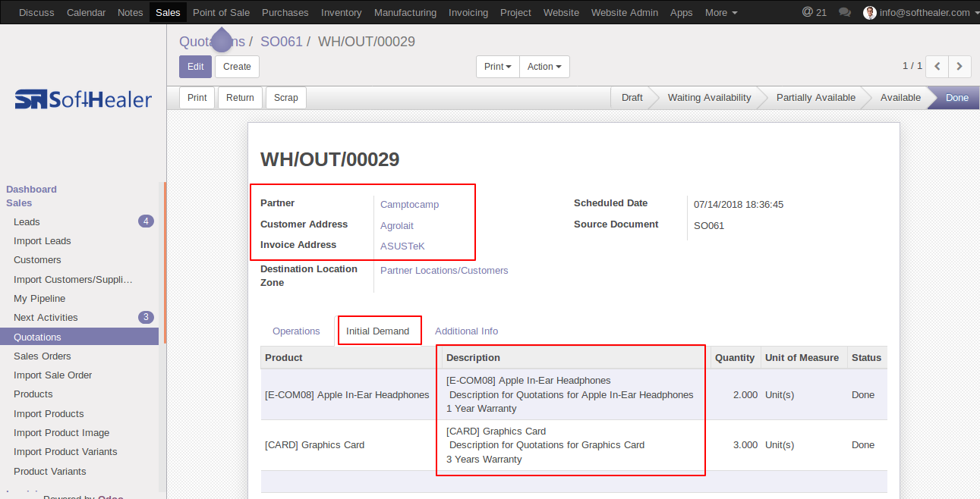Viewport: 980px width, 499px height.
Task: Click the Edit button
Action: (x=196, y=67)
